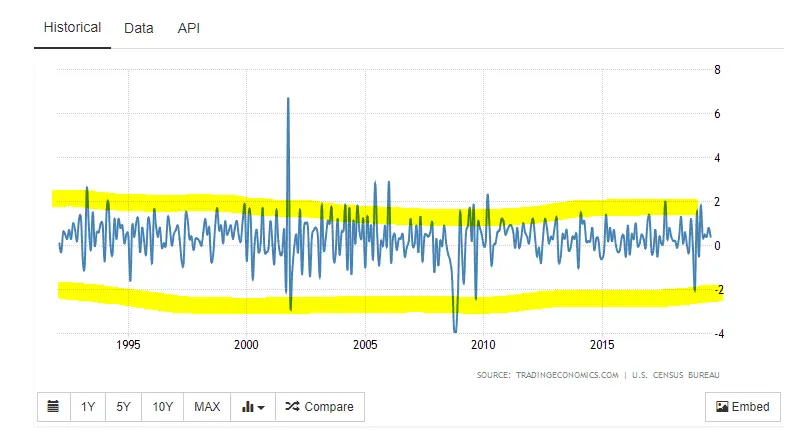
Task: Click the 2015 x-axis label
Action: 602,345
